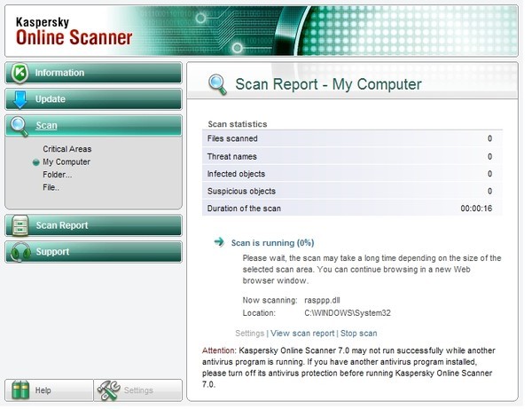This screenshot has height=409, width=532.
Task: Click the Duration of the scan label
Action: [244, 208]
